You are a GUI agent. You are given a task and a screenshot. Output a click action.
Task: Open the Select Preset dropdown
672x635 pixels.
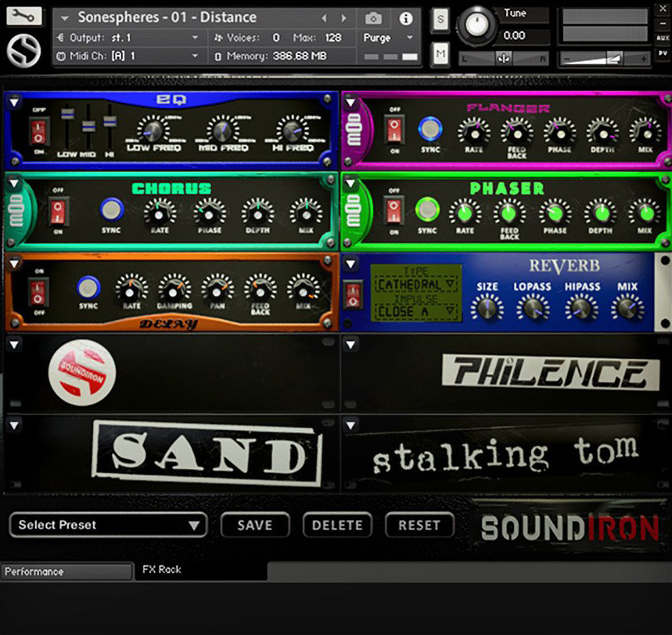point(107,526)
